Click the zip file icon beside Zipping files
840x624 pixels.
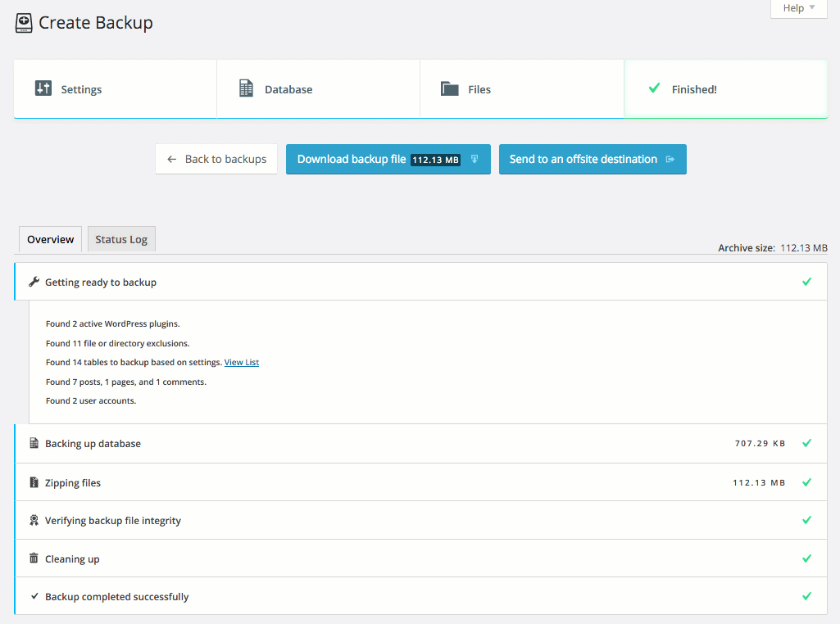pyautogui.click(x=34, y=482)
